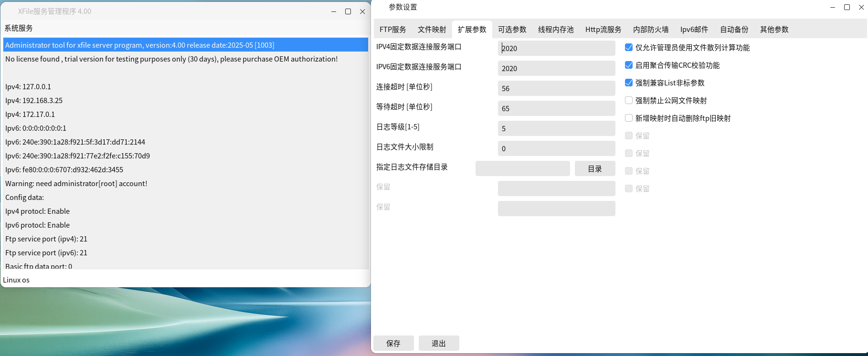Select the 可选参数 tab
868x356 pixels.
click(x=512, y=30)
